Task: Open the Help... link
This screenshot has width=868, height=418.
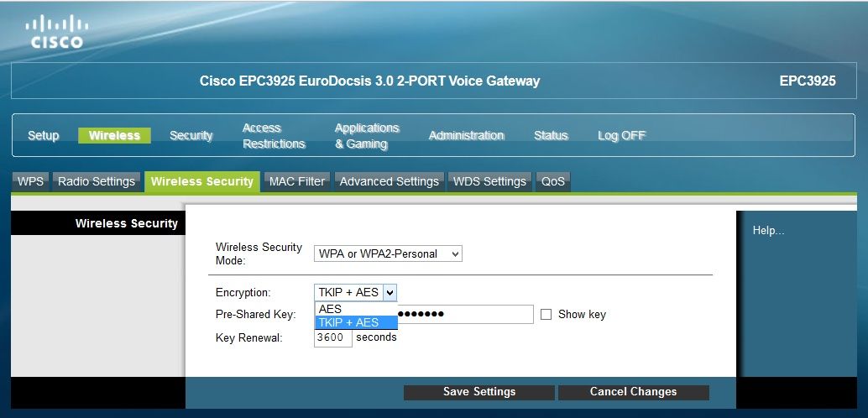Action: click(x=768, y=231)
